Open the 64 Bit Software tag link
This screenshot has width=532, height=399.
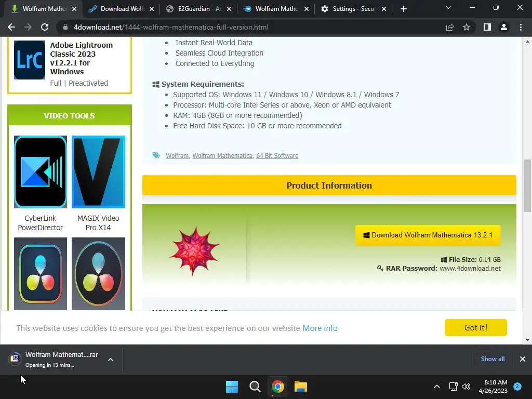point(277,156)
